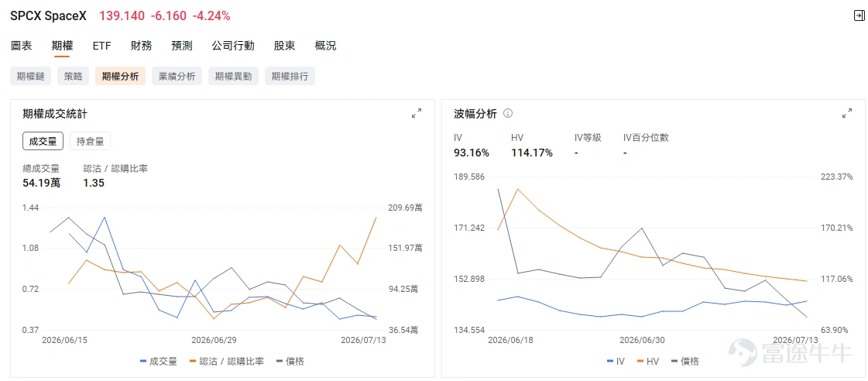The height and width of the screenshot is (381, 868).
Task: Click the 63.90% axis label
Action: (x=834, y=330)
